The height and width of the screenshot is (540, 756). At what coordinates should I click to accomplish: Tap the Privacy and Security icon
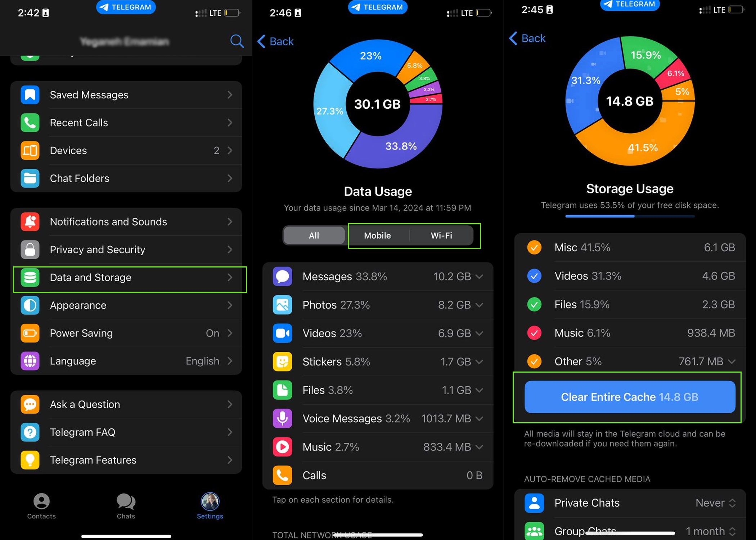pos(30,249)
